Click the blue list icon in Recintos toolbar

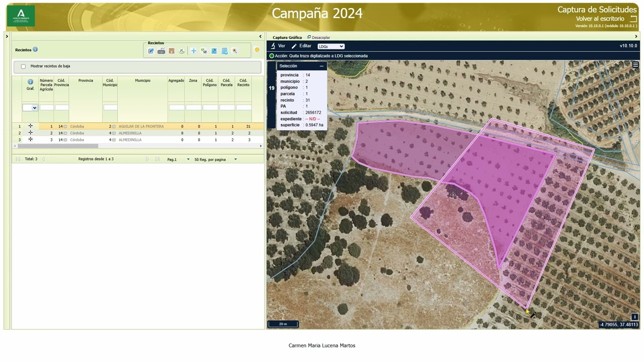pos(224,51)
